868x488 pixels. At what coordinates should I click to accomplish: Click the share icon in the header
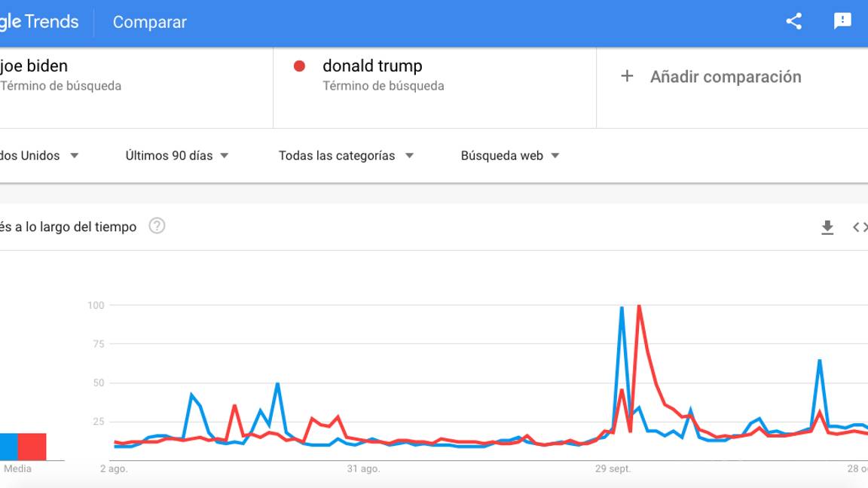tap(793, 22)
